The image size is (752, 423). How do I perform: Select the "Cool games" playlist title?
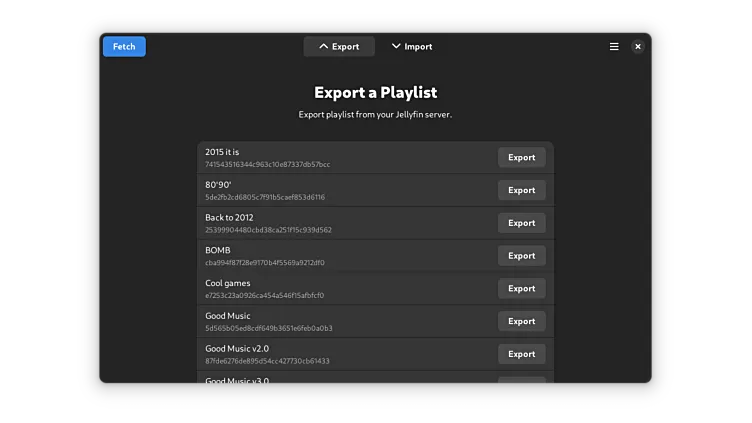(228, 283)
